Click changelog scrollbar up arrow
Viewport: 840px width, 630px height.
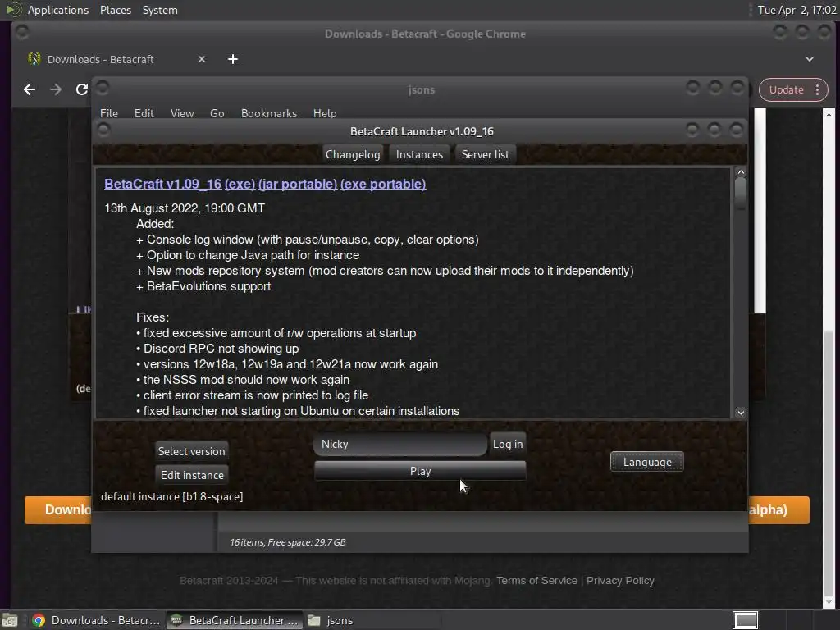pos(741,172)
